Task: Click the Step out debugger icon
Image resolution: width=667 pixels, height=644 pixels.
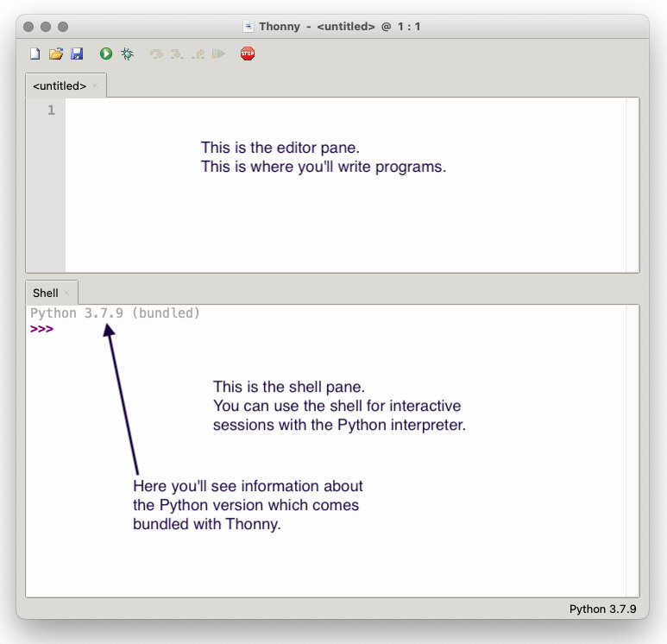Action: click(x=198, y=54)
